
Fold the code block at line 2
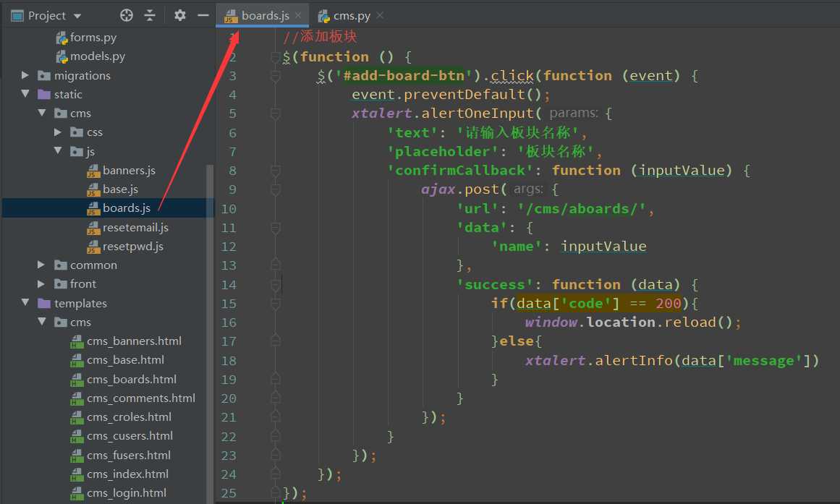[x=276, y=57]
